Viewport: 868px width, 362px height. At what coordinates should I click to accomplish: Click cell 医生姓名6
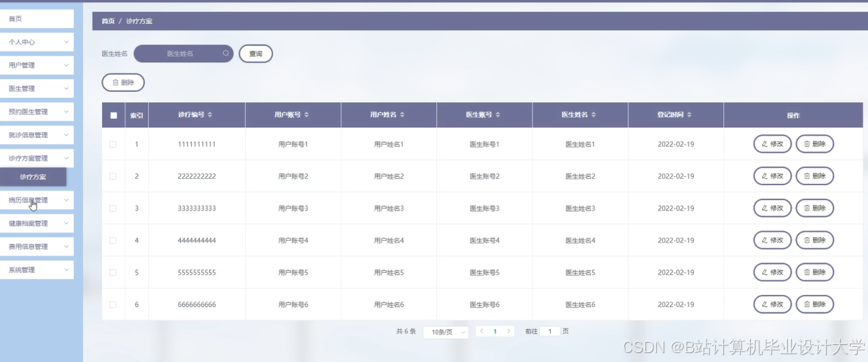(x=580, y=304)
